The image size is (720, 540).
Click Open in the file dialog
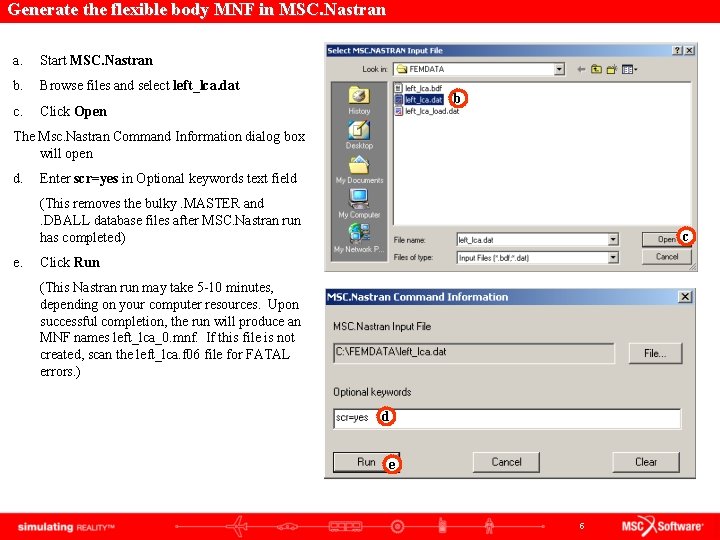666,239
